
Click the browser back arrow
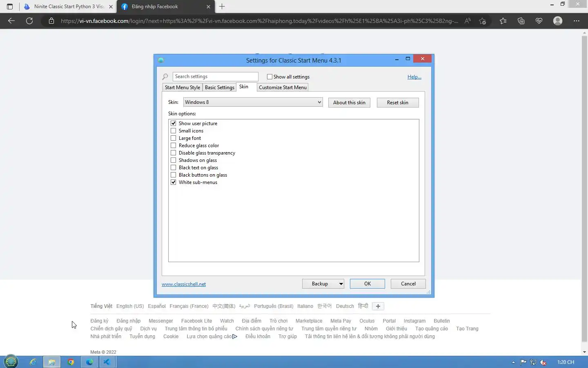[11, 21]
